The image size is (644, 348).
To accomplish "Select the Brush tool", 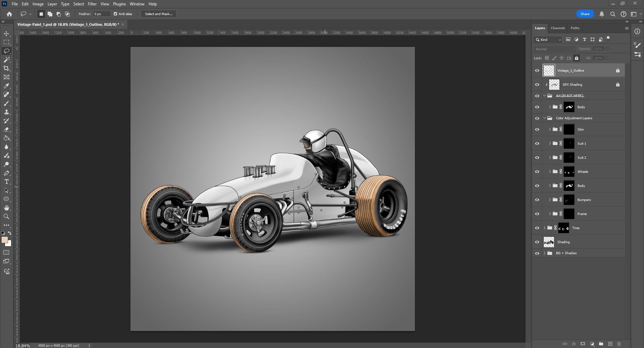I will (6, 103).
